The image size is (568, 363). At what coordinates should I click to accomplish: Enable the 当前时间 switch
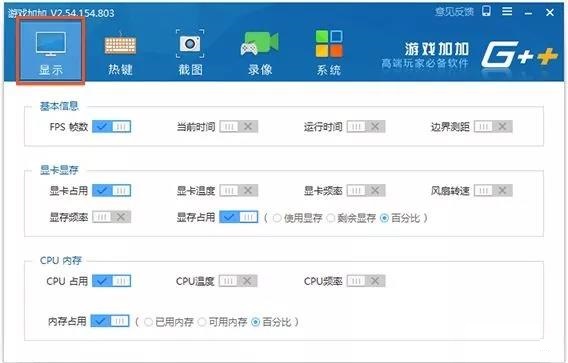239,126
